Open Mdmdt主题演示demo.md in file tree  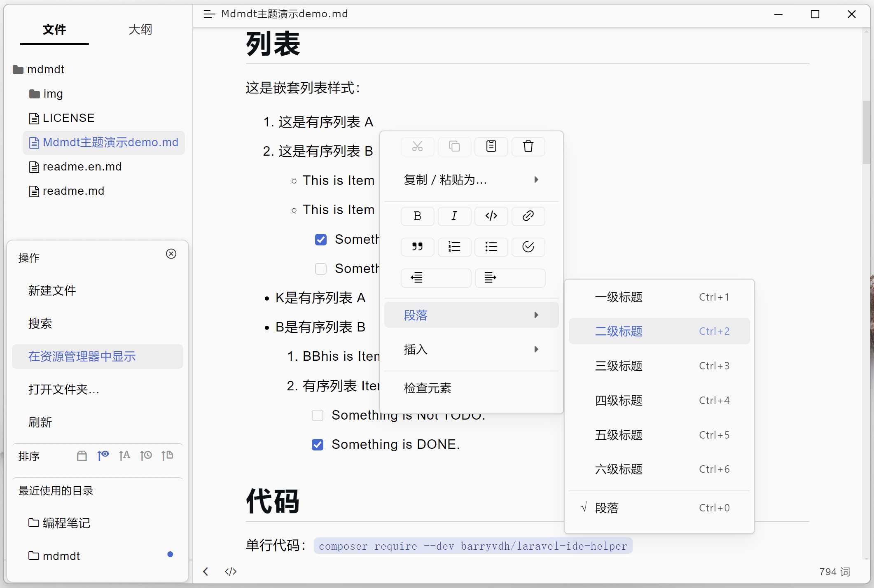[x=104, y=142]
